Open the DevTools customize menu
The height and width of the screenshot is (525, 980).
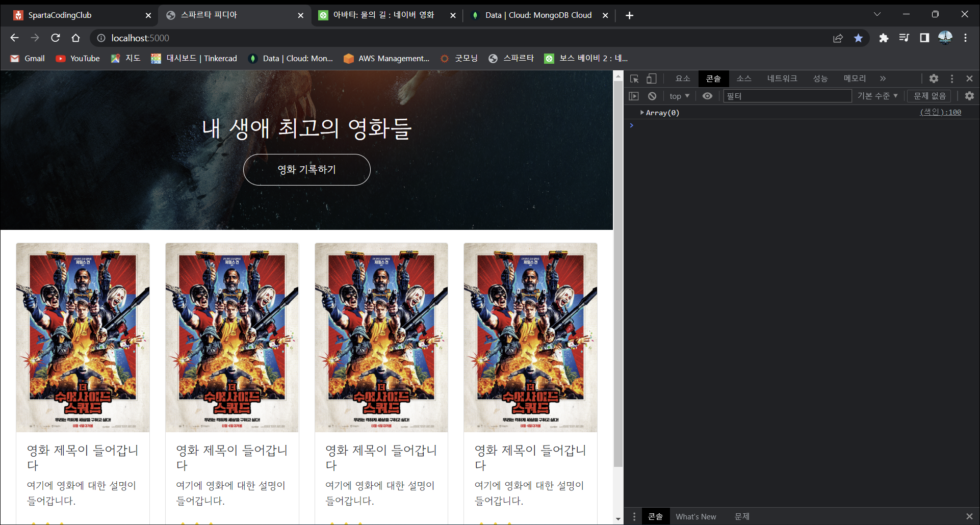tap(952, 78)
